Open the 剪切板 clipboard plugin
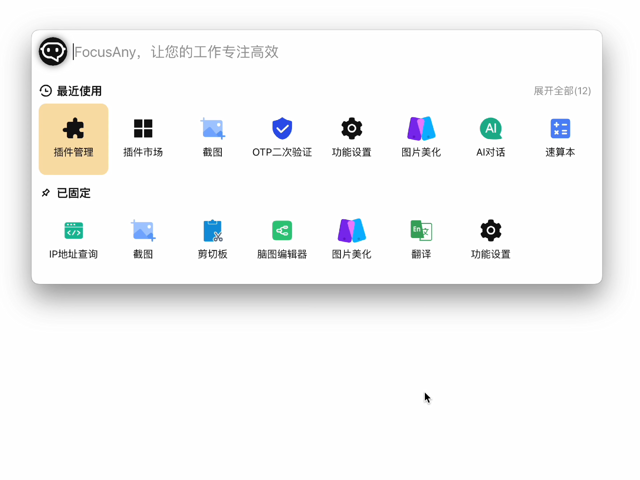This screenshot has height=480, width=640. pyautogui.click(x=213, y=241)
